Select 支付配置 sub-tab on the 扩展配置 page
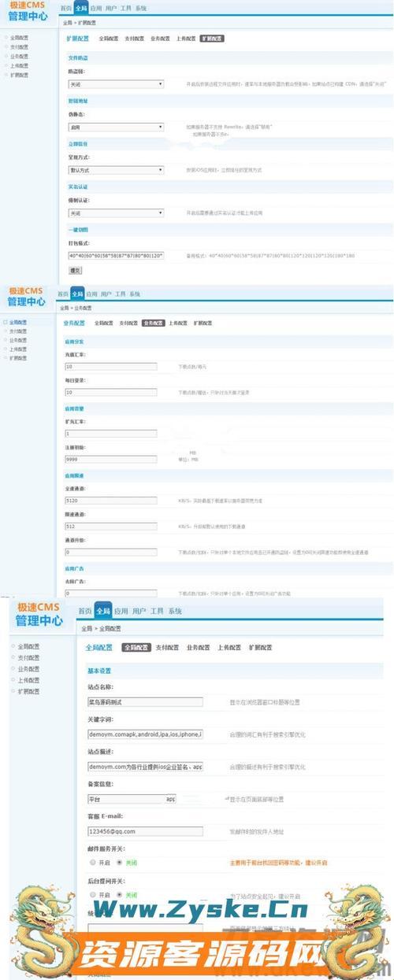The height and width of the screenshot is (980, 394). point(135,38)
